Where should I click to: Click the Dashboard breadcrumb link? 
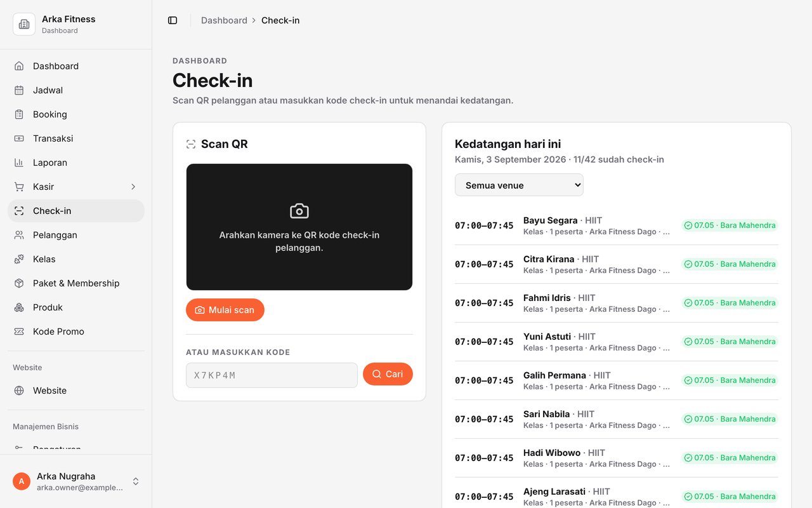click(x=224, y=20)
